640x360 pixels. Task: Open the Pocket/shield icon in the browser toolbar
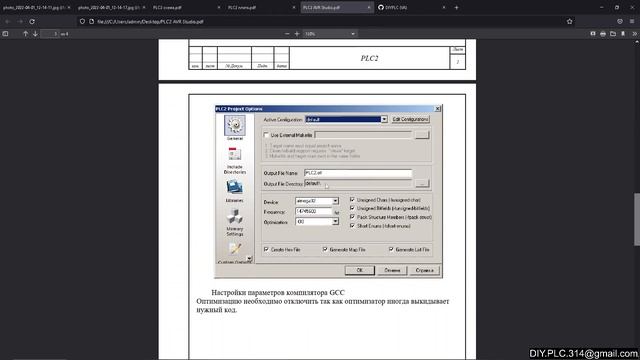[x=620, y=21]
